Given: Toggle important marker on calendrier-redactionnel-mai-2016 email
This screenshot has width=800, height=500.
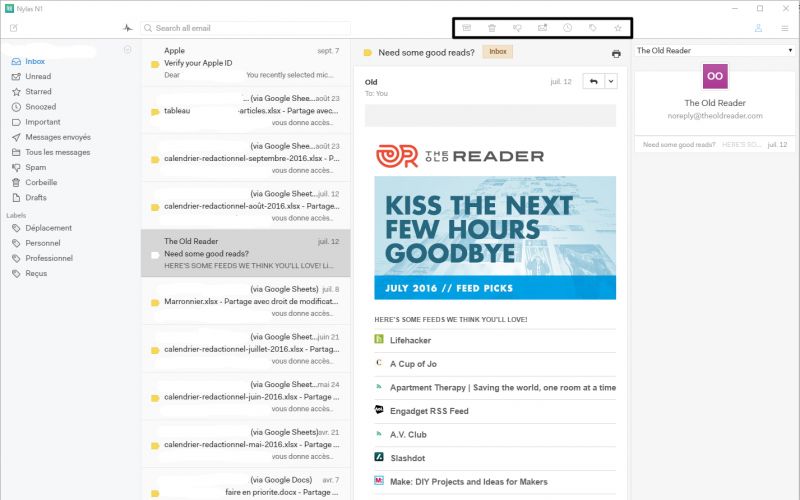Looking at the screenshot, I should pos(155,446).
